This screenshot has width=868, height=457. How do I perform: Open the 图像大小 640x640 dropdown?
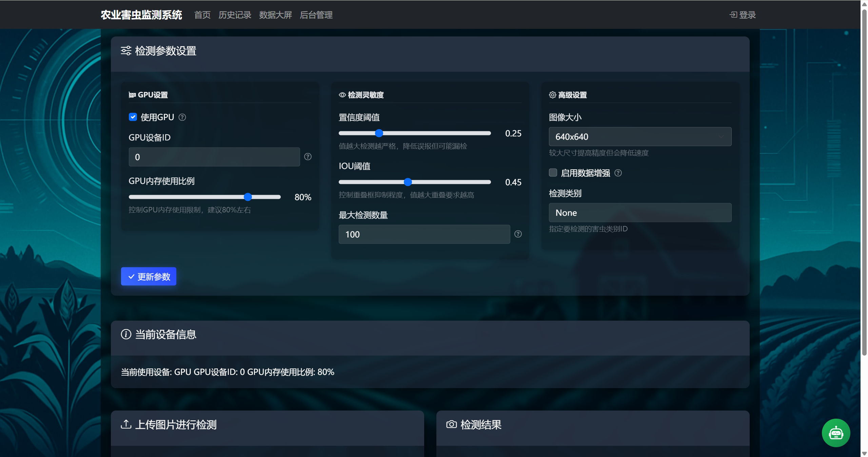[x=640, y=137]
